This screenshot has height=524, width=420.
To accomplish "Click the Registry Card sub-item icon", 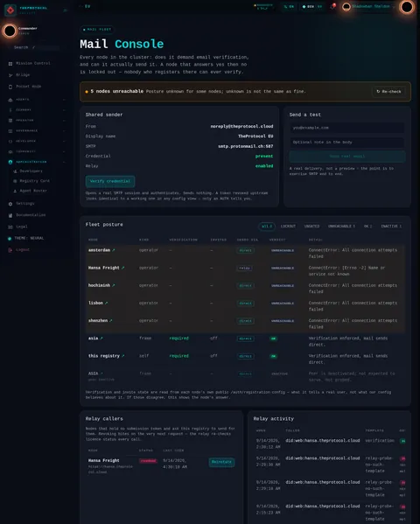I will 15,181.
